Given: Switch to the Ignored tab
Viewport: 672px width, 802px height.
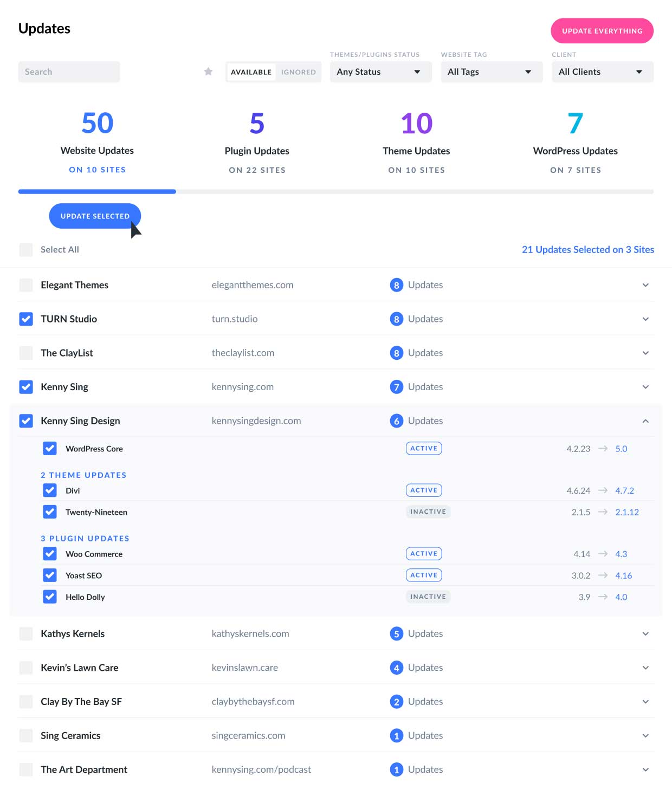Looking at the screenshot, I should 298,72.
